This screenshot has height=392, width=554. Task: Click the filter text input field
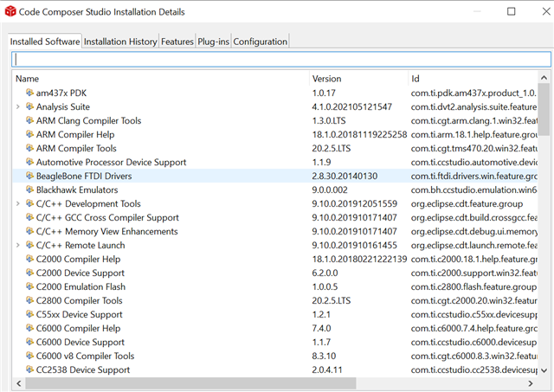coord(281,60)
